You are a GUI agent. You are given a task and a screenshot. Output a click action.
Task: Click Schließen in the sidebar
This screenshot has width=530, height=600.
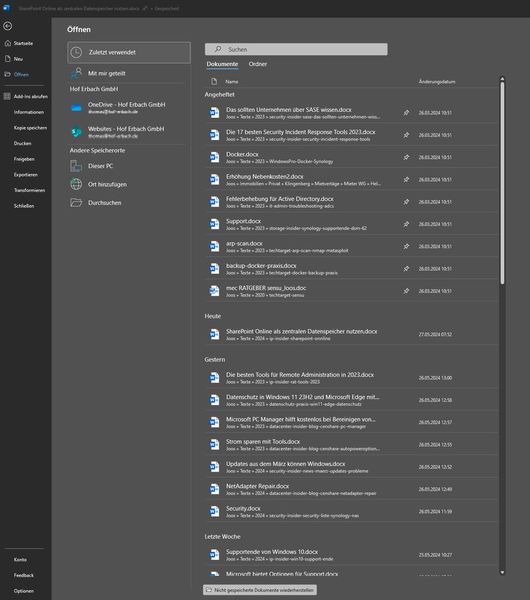coord(24,206)
